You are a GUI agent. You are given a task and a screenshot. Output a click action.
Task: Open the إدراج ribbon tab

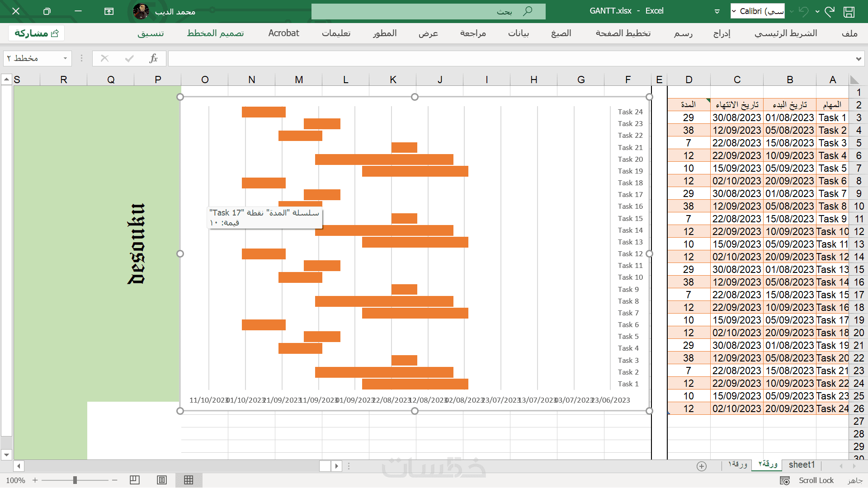(722, 33)
